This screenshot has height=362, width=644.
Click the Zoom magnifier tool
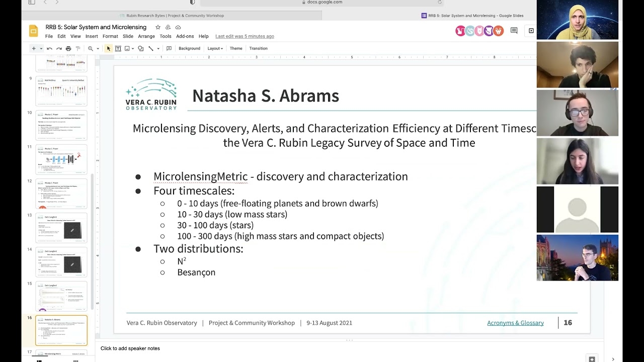[91, 48]
